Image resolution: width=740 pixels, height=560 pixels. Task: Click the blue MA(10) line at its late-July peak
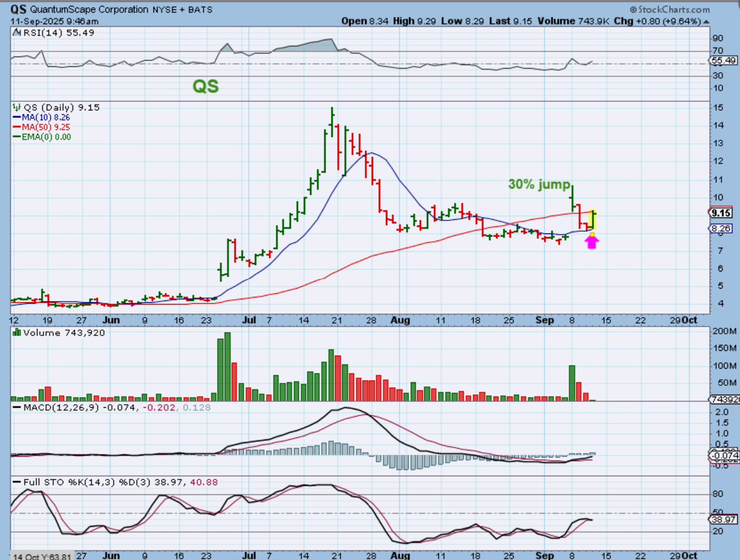(370, 153)
